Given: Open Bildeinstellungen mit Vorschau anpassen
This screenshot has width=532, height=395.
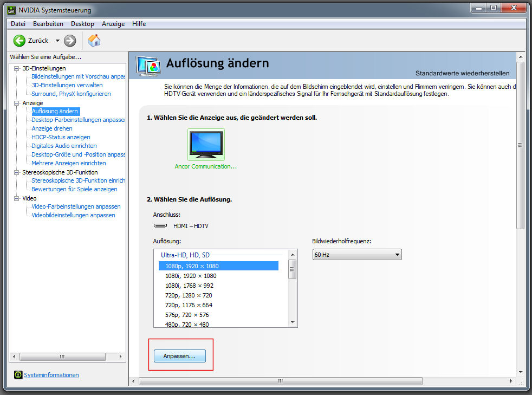Looking at the screenshot, I should [78, 77].
